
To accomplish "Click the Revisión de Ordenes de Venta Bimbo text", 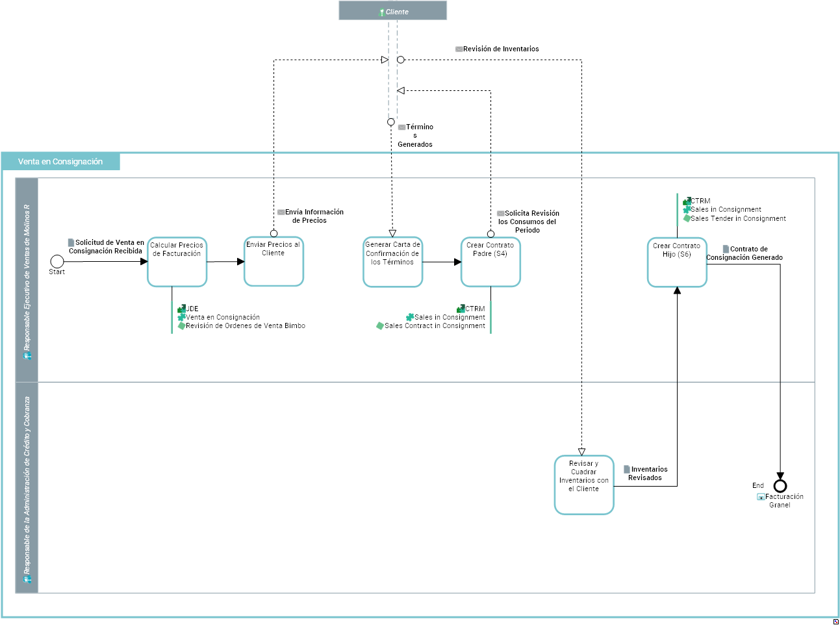I will coord(246,326).
